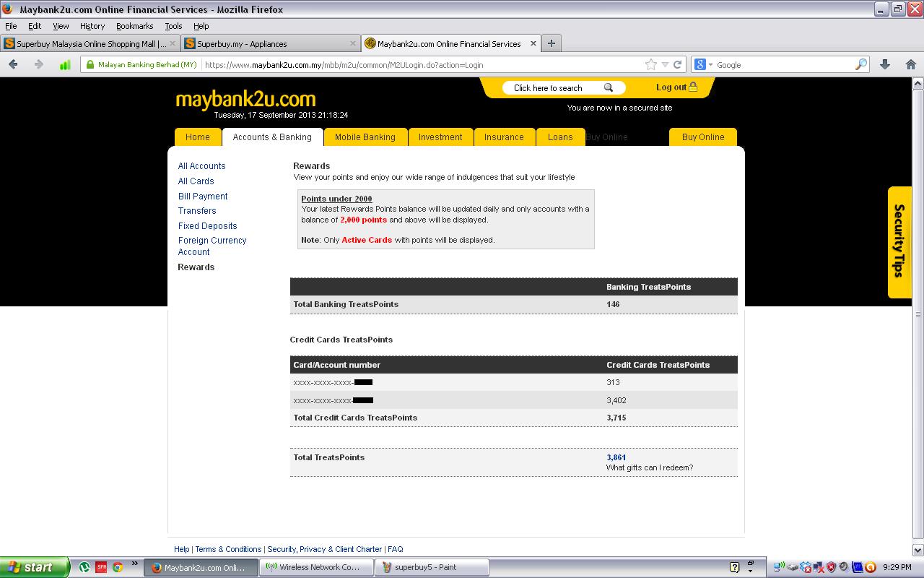924x578 pixels.
Task: Switch to superbuy5 - Paint taskbar window
Action: (x=432, y=567)
